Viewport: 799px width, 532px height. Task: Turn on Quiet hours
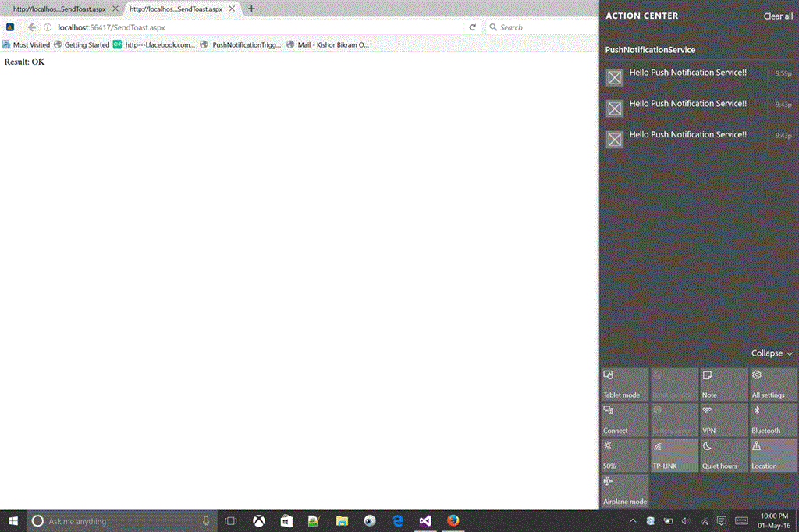coord(723,455)
